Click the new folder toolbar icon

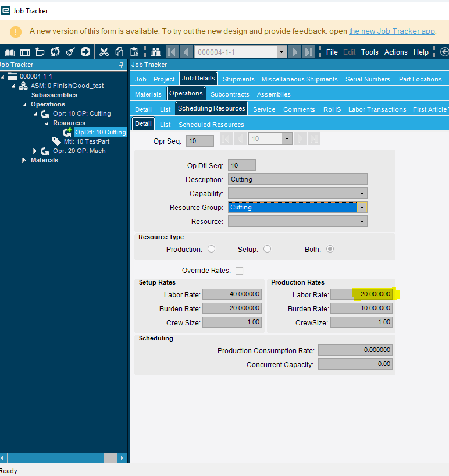(x=40, y=52)
